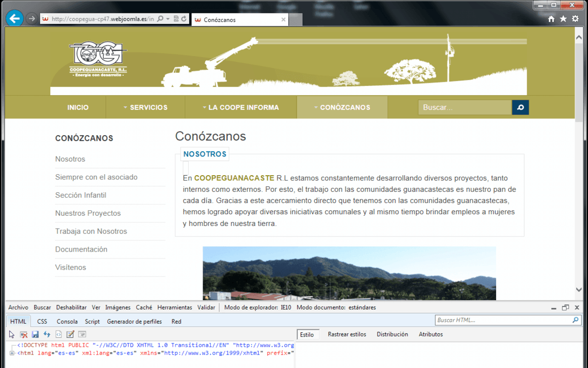Click the Buscar... search field on the site
This screenshot has height=368, width=588.
point(465,107)
